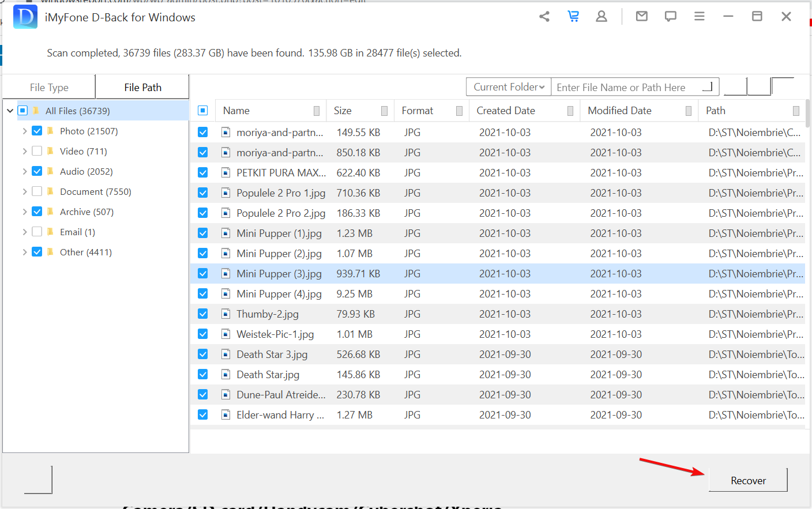Sort files by the Size column header

(343, 111)
